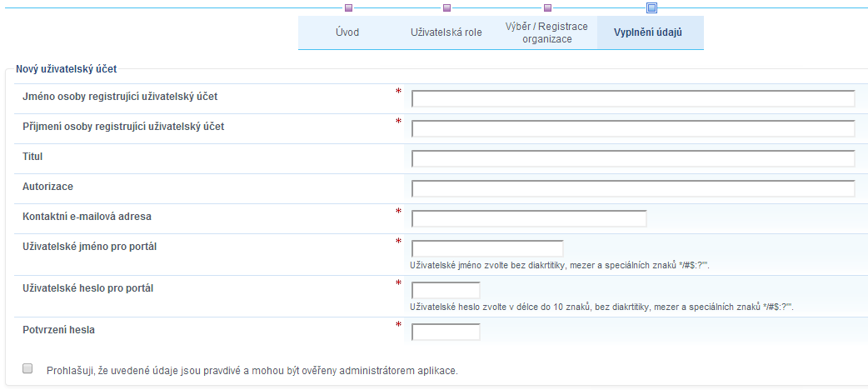Focus the Jméno osoby input field
The height and width of the screenshot is (390, 868).
[633, 99]
